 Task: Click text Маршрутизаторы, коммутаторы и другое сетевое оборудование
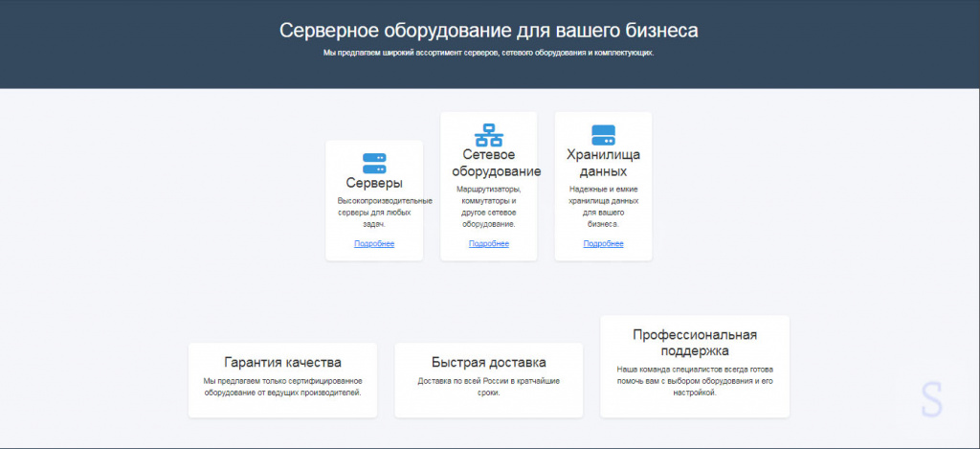click(x=489, y=207)
